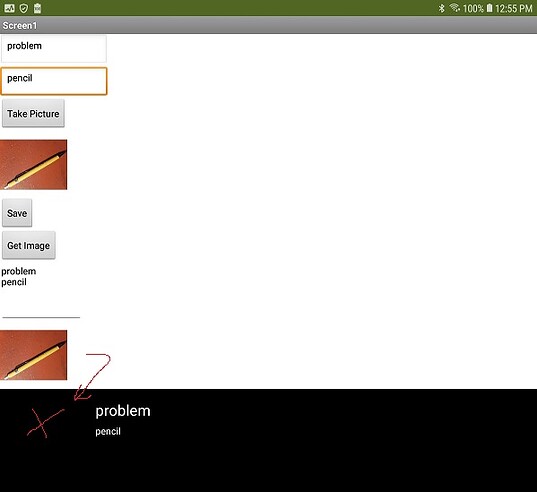Screen dimensions: 537x500
Task: Tap the 'pencil' subtitle in black list
Action: click(x=108, y=431)
